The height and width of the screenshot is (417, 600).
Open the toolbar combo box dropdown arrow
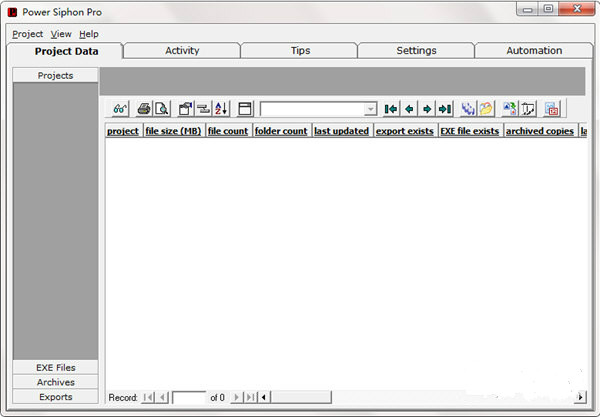coord(370,109)
